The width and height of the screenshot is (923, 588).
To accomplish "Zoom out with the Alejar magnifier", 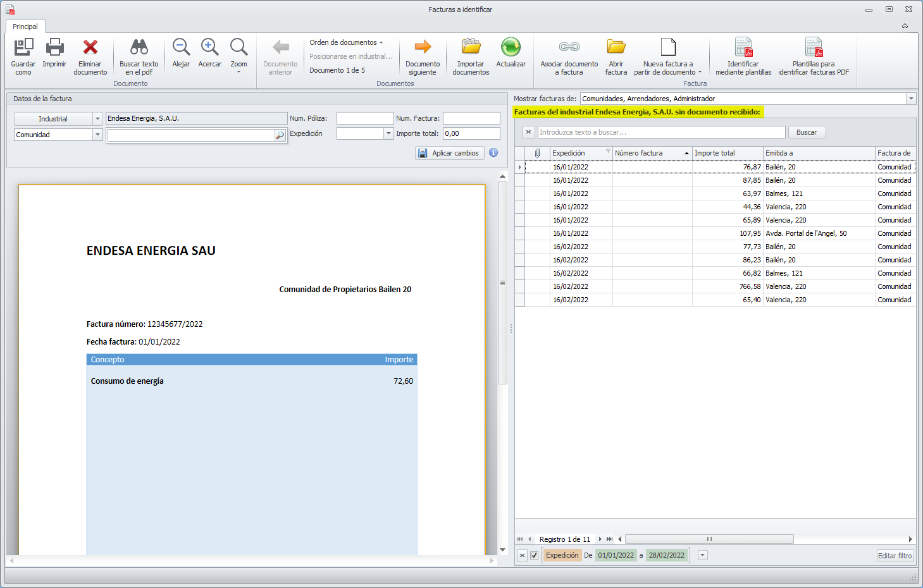I will pos(181,48).
